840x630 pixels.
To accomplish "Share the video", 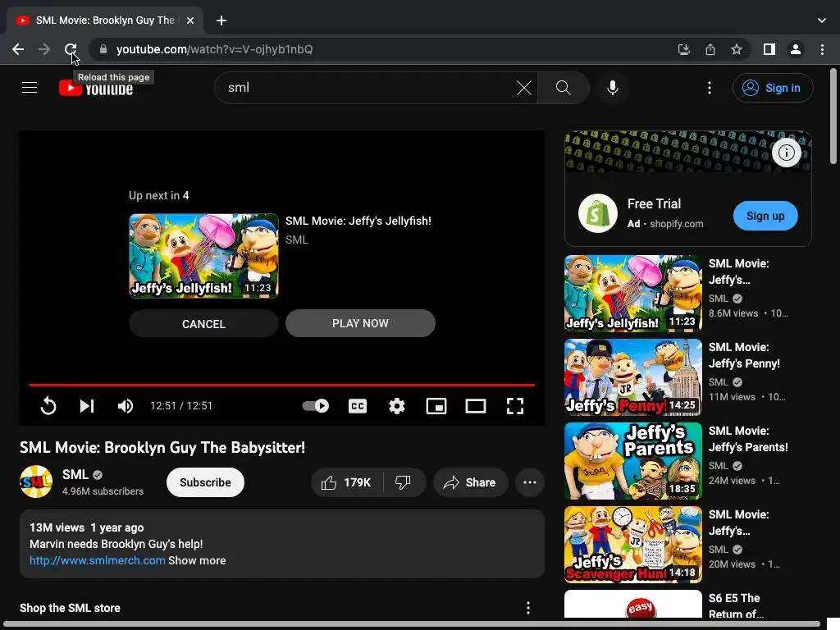I will pyautogui.click(x=470, y=482).
